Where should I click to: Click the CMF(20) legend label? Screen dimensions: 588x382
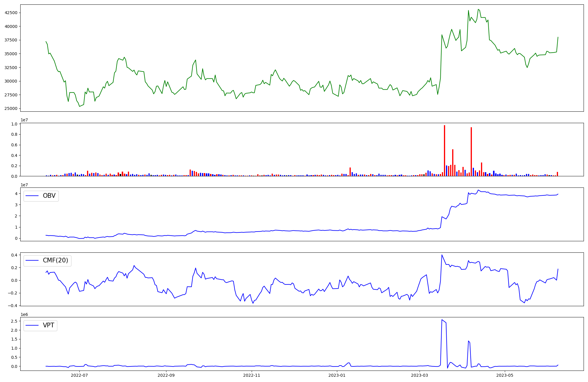click(x=55, y=261)
